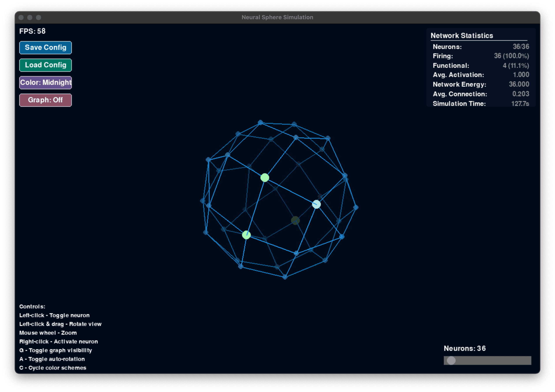Click the Network Energy 36.000 value
Screen dimensions: 555x392
pyautogui.click(x=519, y=84)
